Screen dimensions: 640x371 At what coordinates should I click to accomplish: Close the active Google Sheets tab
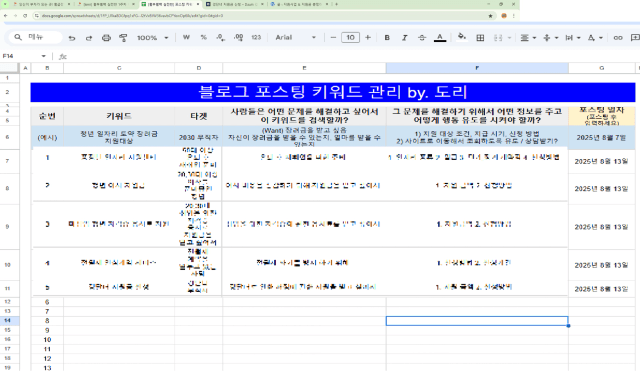coord(198,4)
